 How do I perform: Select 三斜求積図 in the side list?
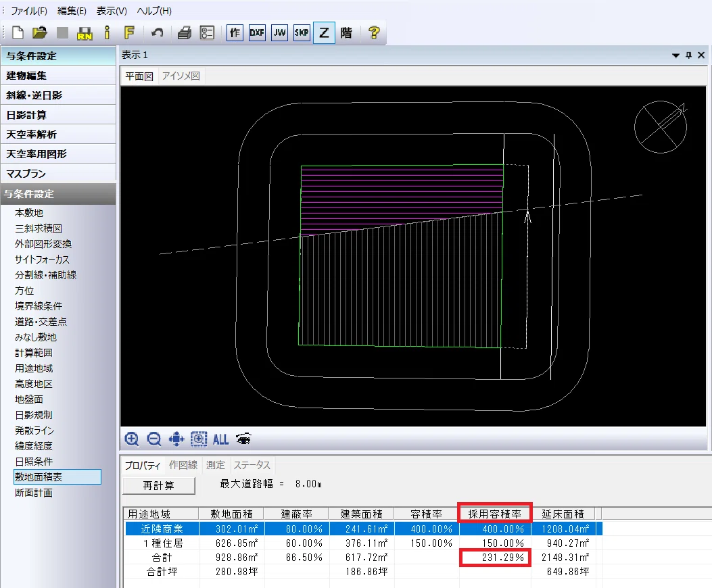(39, 228)
